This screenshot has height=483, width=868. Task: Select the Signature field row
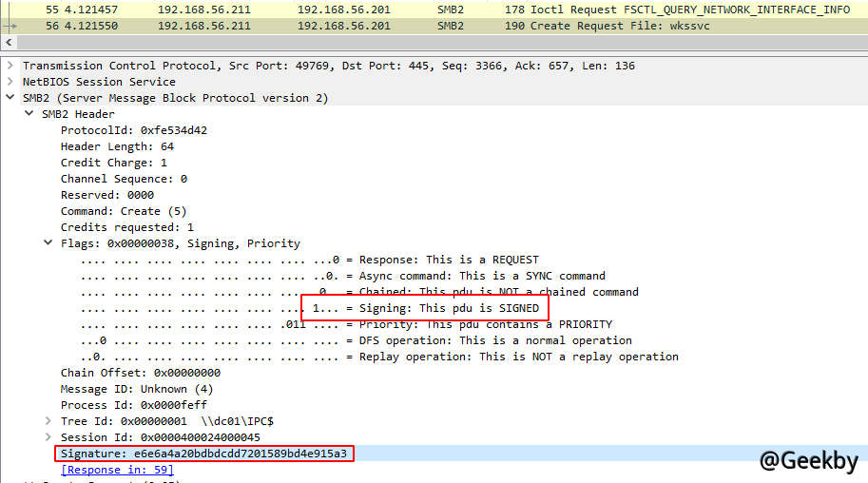coord(204,454)
